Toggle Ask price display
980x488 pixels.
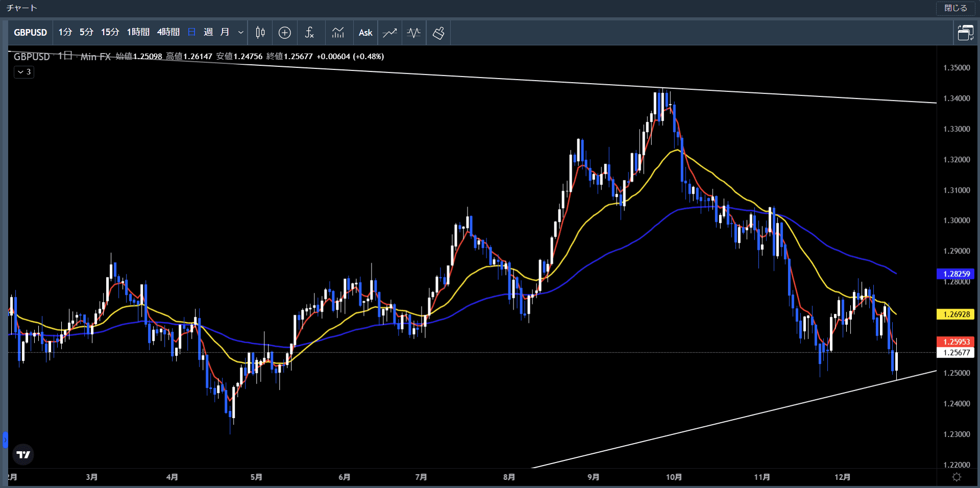365,33
